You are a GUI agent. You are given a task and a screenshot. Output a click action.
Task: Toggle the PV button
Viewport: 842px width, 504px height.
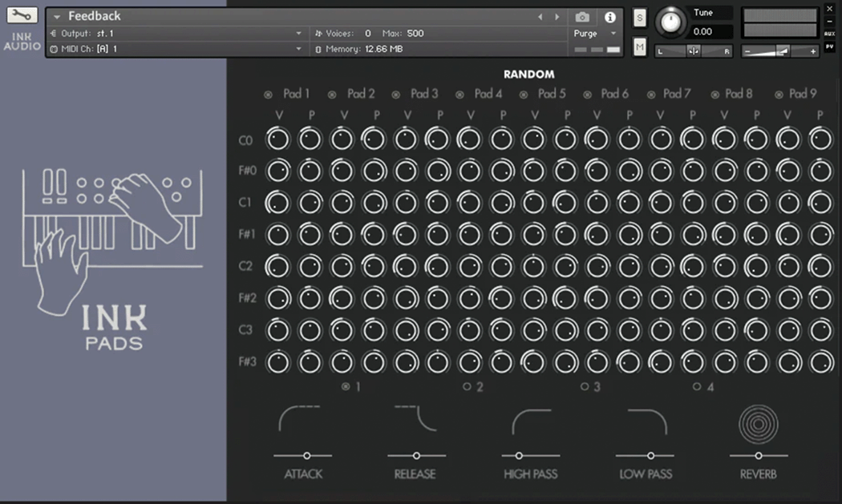pos(830,47)
